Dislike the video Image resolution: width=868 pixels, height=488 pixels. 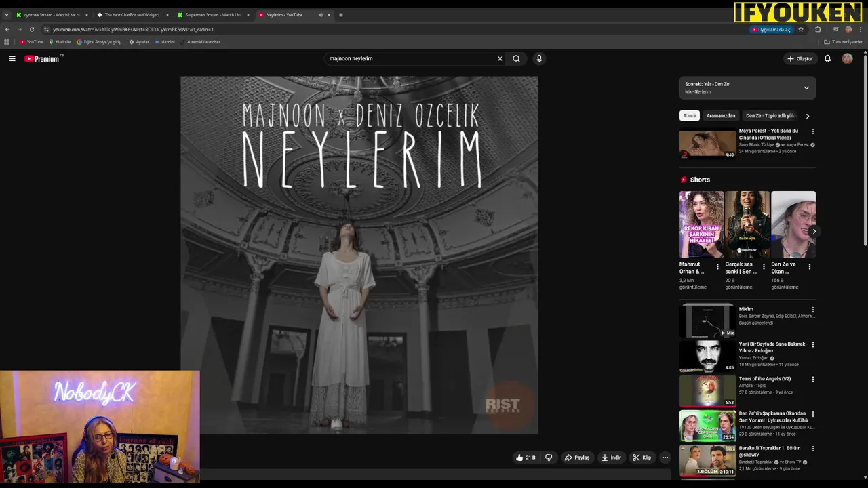click(x=549, y=457)
